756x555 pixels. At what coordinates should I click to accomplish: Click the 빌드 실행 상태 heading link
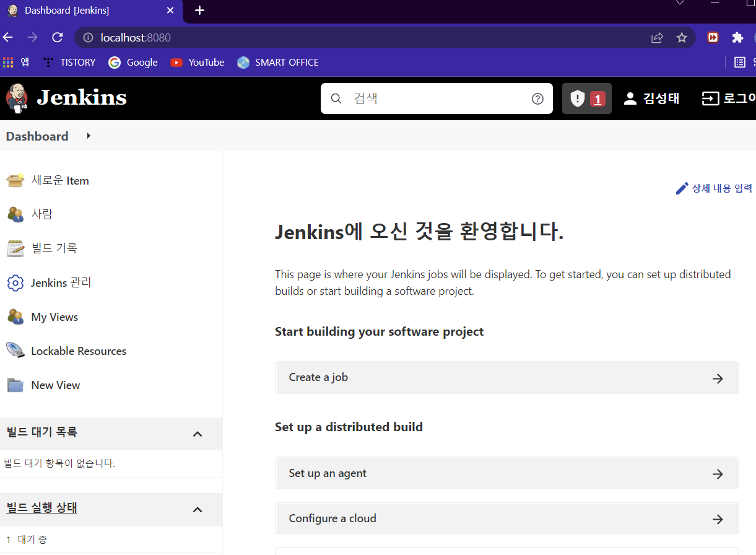[x=42, y=508]
